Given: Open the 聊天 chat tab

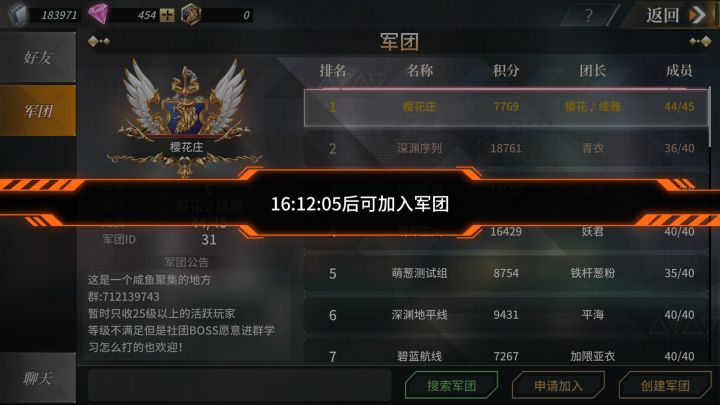Looking at the screenshot, I should pyautogui.click(x=38, y=378).
